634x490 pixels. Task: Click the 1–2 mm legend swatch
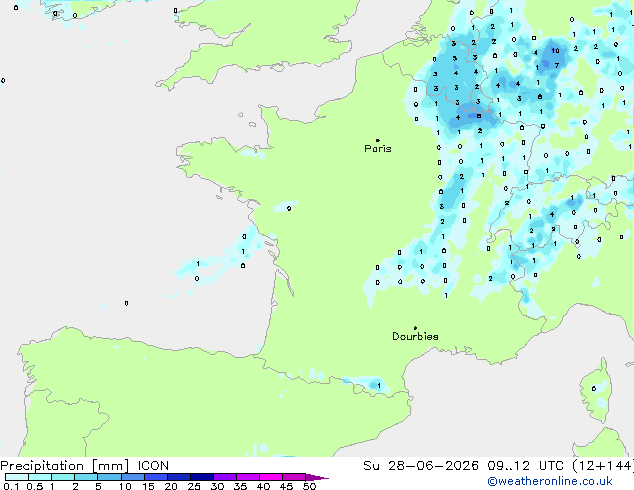point(63,477)
